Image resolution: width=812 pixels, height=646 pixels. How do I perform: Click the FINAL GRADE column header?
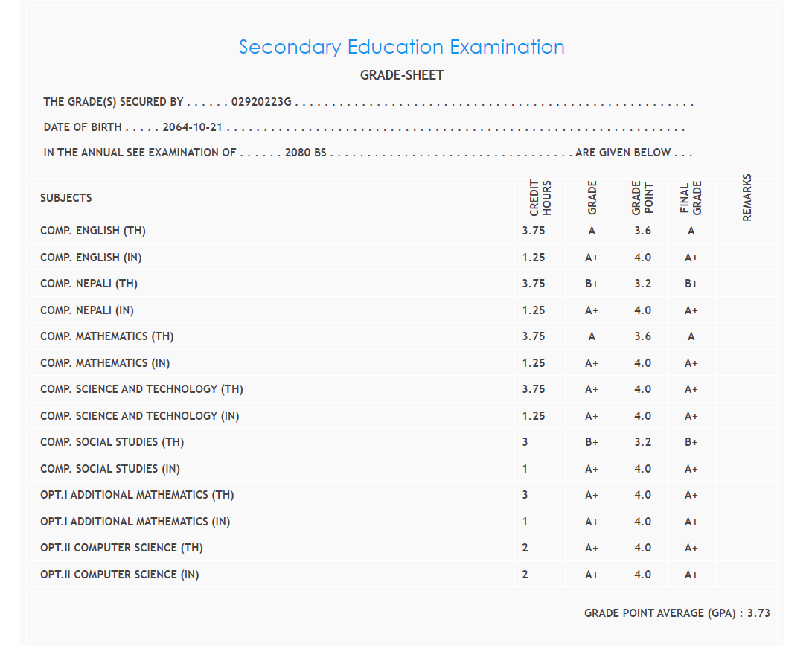(x=691, y=198)
